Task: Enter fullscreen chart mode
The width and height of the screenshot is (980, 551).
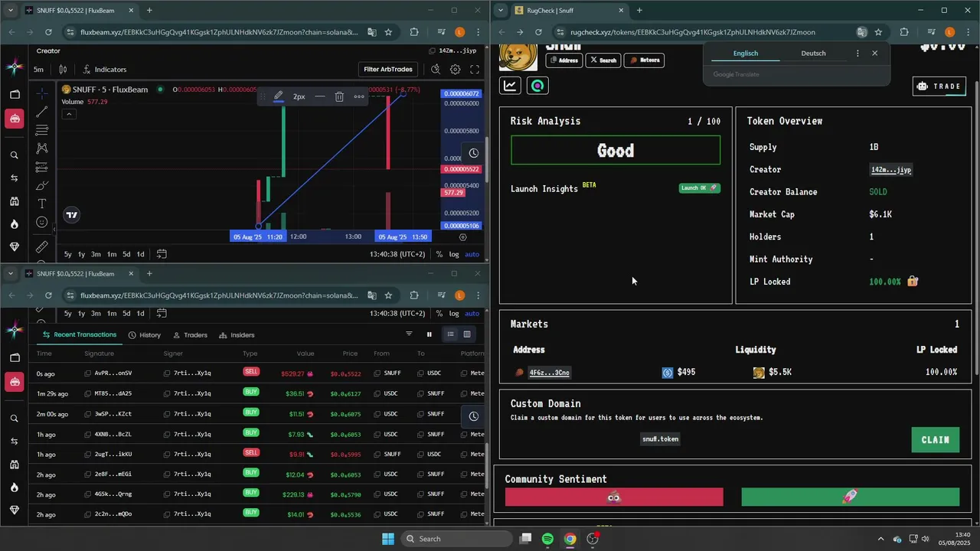Action: 475,70
